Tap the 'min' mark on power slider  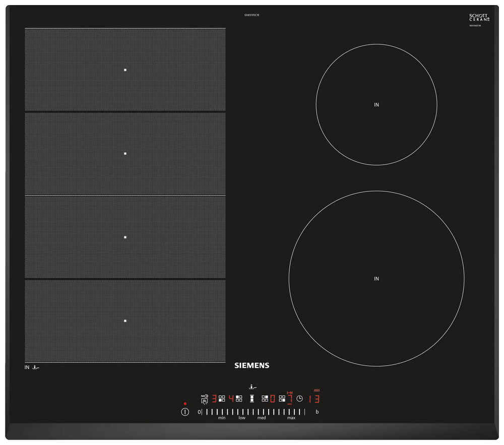tap(222, 412)
